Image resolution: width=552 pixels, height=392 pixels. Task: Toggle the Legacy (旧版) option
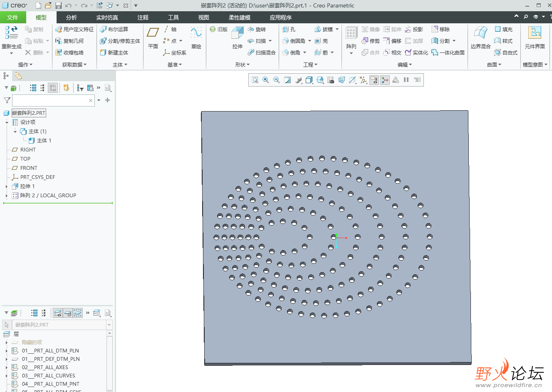click(x=218, y=29)
